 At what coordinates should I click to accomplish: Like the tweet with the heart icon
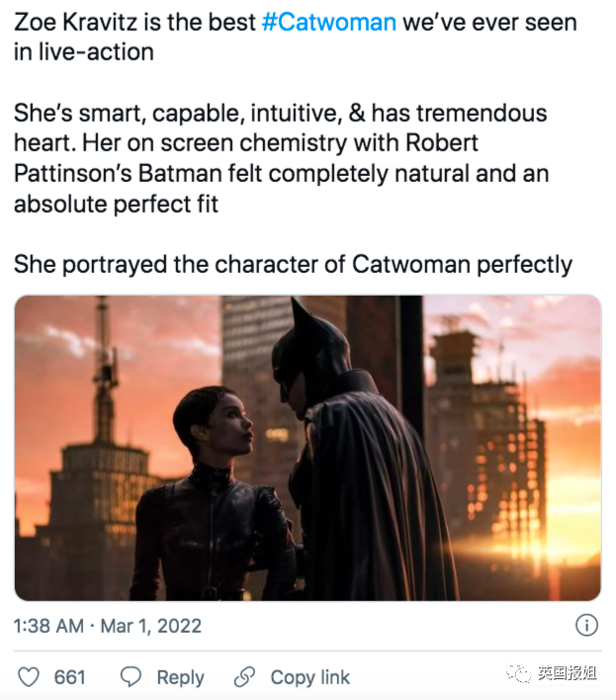(x=29, y=677)
